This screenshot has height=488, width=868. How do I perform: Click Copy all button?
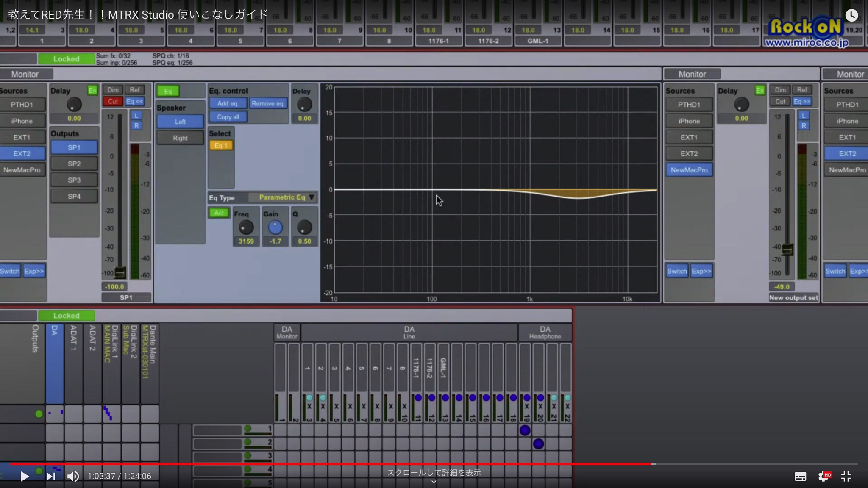228,117
